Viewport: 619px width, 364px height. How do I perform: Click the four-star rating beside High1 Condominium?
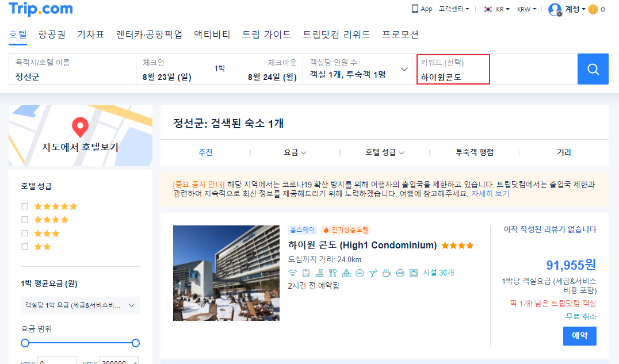pyautogui.click(x=457, y=246)
